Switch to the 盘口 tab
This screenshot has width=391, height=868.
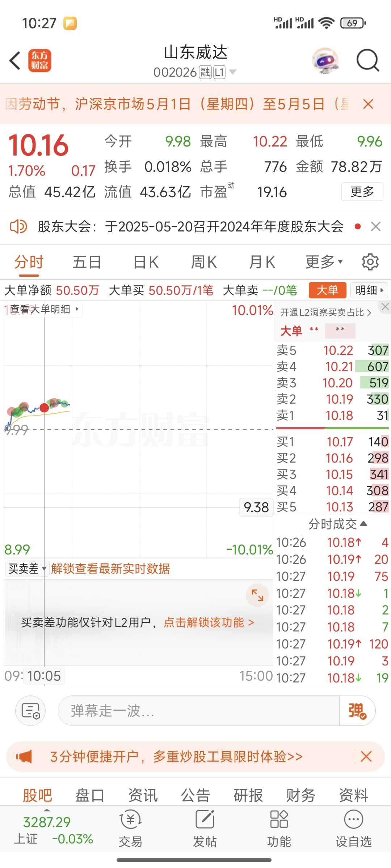(90, 795)
